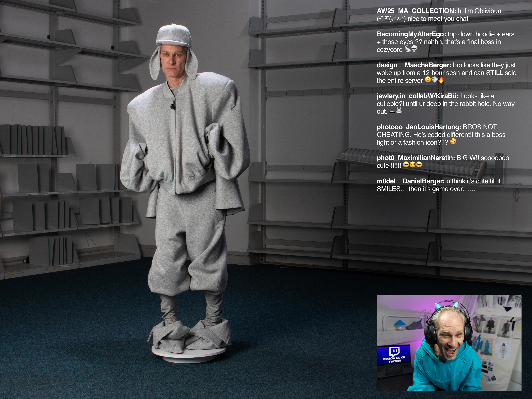Open BecomingMyAlterEgo's chat username
532x399 pixels.
pyautogui.click(x=411, y=34)
